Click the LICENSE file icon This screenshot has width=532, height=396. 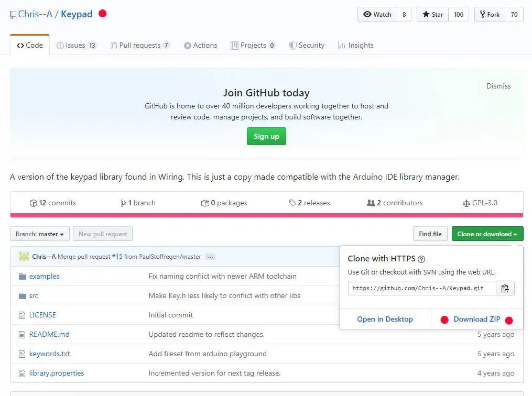(22, 315)
